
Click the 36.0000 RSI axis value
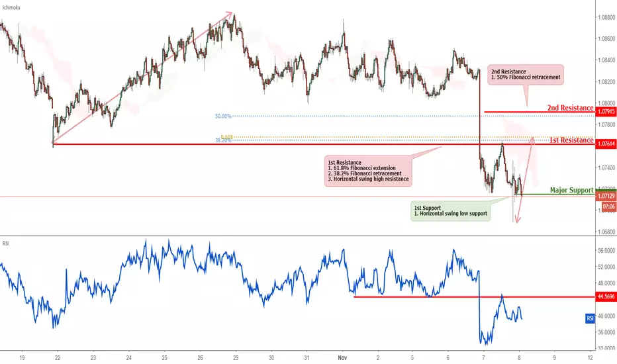click(606, 332)
